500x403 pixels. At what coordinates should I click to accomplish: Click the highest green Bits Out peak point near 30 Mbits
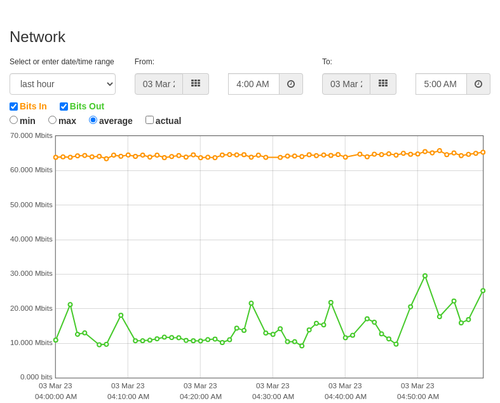(425, 276)
